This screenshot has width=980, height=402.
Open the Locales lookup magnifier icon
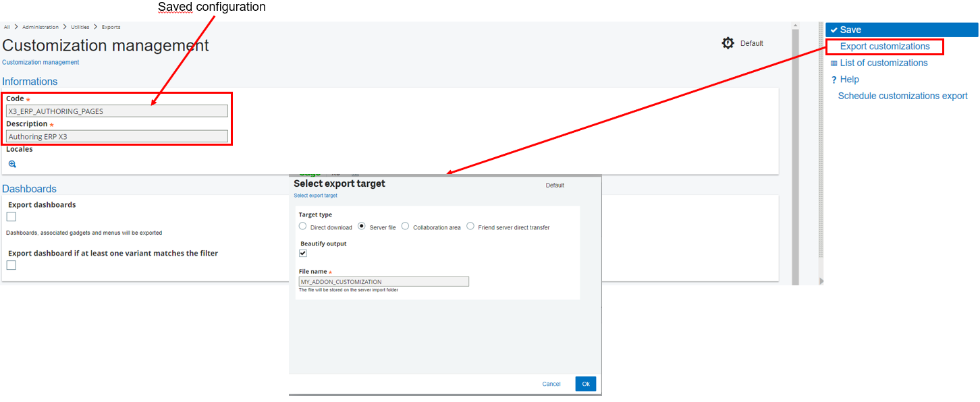12,164
